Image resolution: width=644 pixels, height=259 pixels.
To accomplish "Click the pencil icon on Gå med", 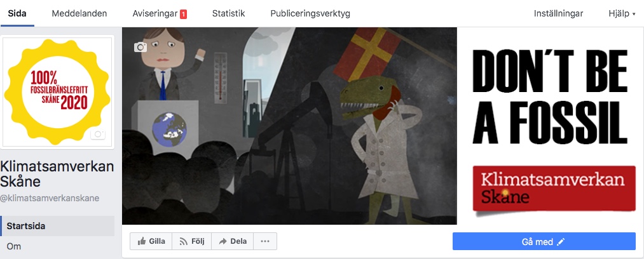I will click(561, 242).
